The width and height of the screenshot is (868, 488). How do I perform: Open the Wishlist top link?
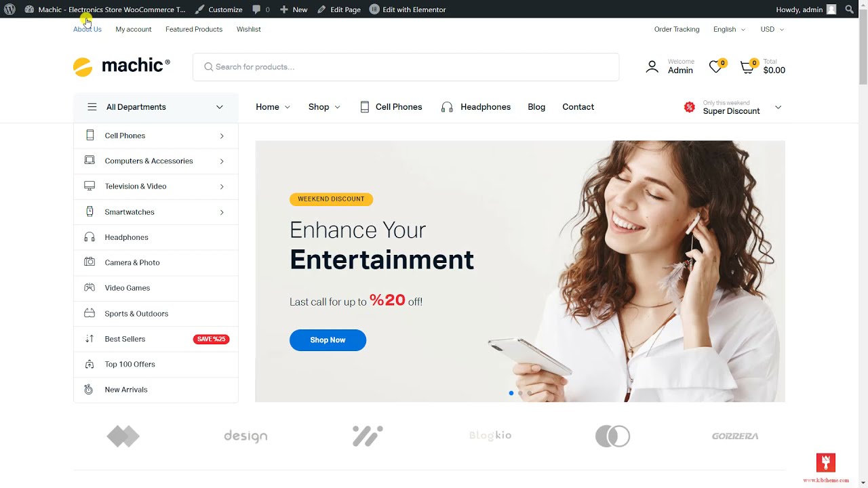(x=249, y=29)
